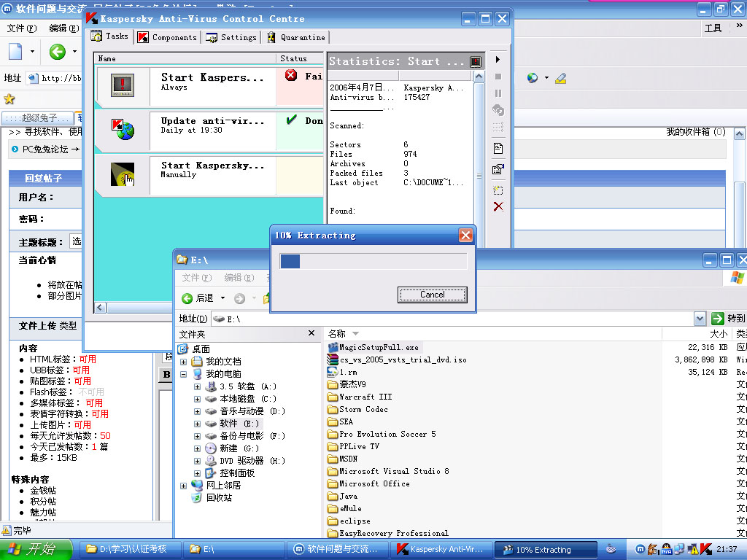Click the back button in E:\ Explorer window
Image resolution: width=747 pixels, height=560 pixels.
(198, 298)
